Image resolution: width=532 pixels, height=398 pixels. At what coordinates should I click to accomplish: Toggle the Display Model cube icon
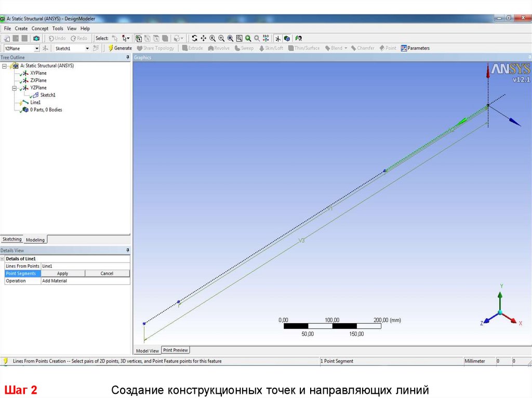point(287,38)
